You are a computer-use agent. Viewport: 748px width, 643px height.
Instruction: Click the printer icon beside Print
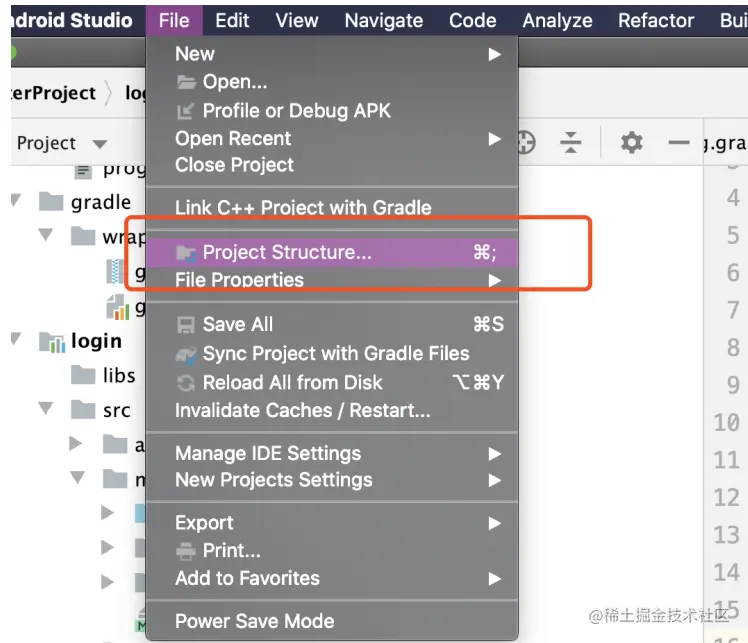pyautogui.click(x=186, y=551)
